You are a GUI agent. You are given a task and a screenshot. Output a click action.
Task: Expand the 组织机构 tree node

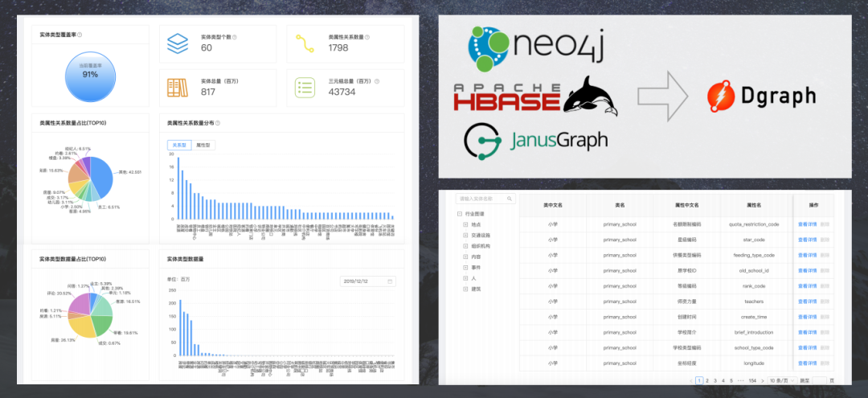[465, 246]
